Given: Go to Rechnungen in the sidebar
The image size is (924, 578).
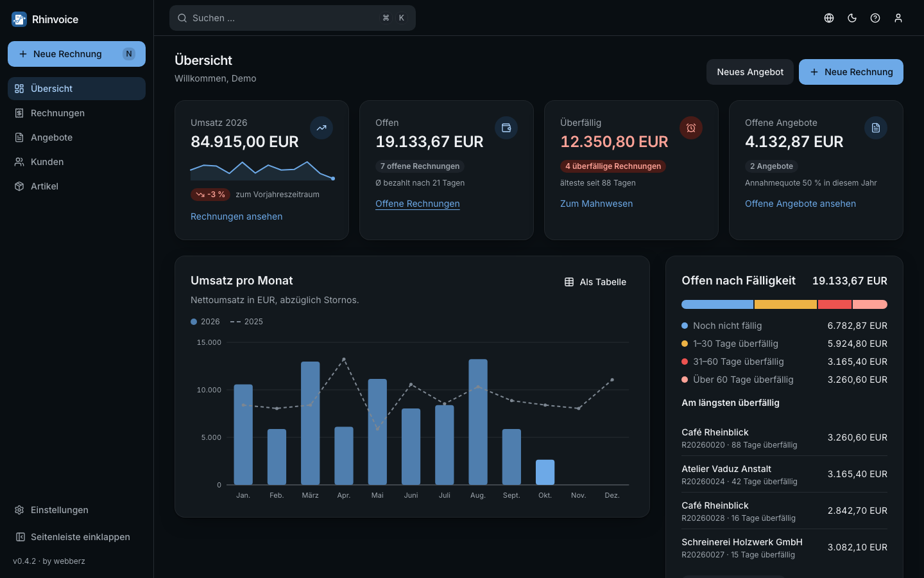Looking at the screenshot, I should pyautogui.click(x=76, y=113).
